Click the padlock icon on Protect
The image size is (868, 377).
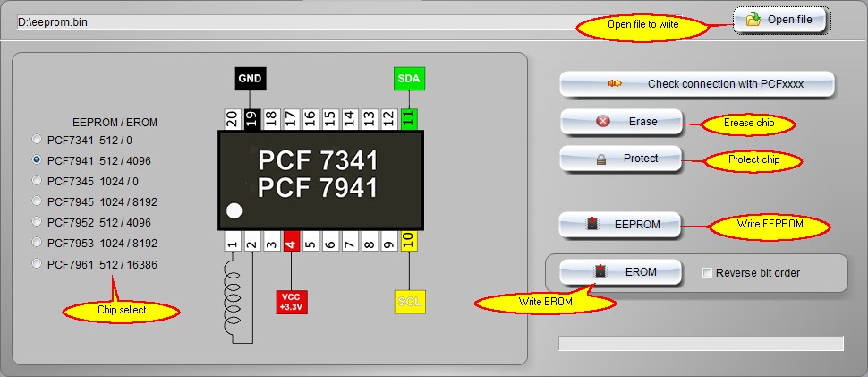[x=601, y=159]
